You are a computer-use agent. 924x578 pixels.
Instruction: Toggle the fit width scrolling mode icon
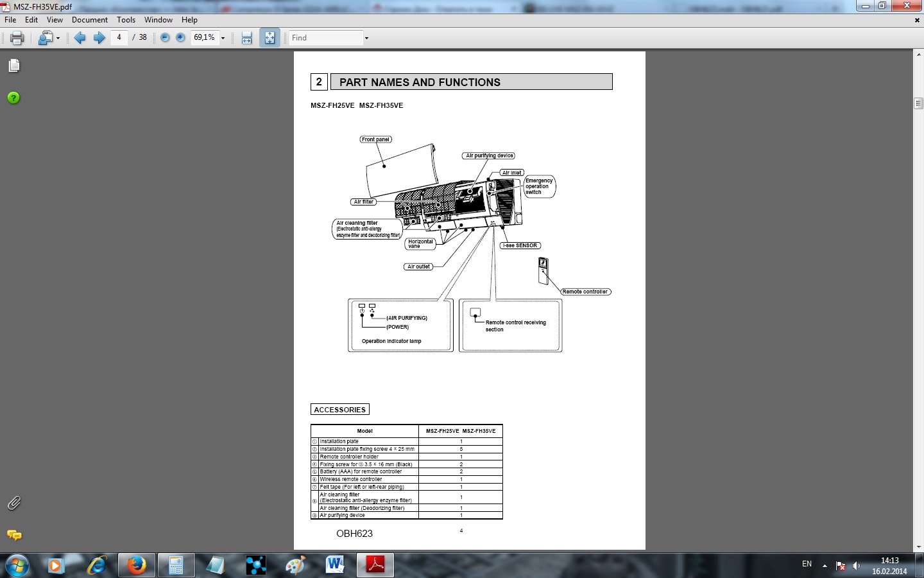pyautogui.click(x=246, y=38)
